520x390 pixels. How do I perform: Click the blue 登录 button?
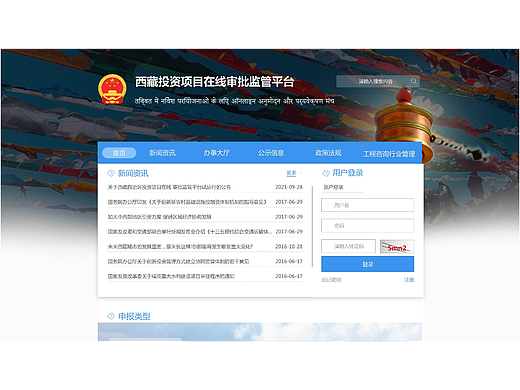(x=368, y=264)
